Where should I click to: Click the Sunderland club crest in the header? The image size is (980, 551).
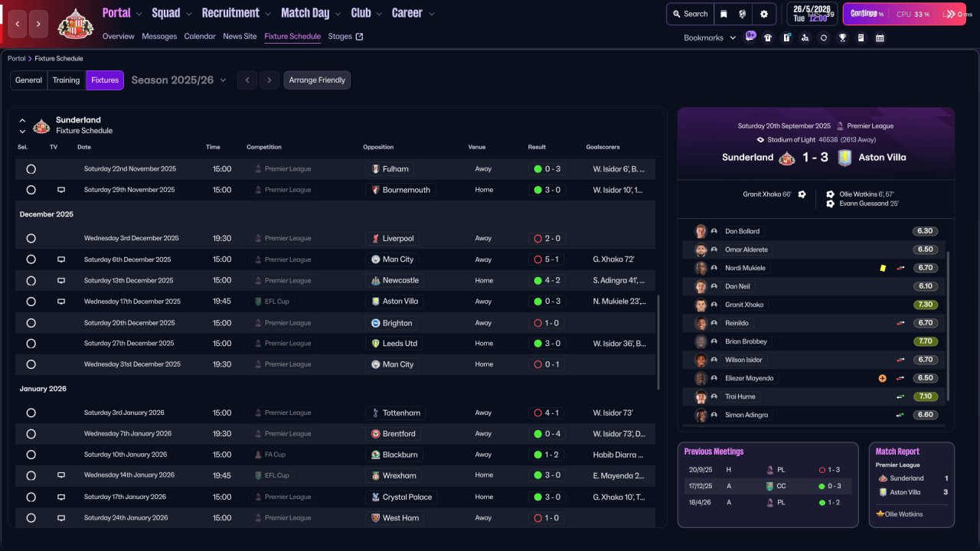(75, 24)
